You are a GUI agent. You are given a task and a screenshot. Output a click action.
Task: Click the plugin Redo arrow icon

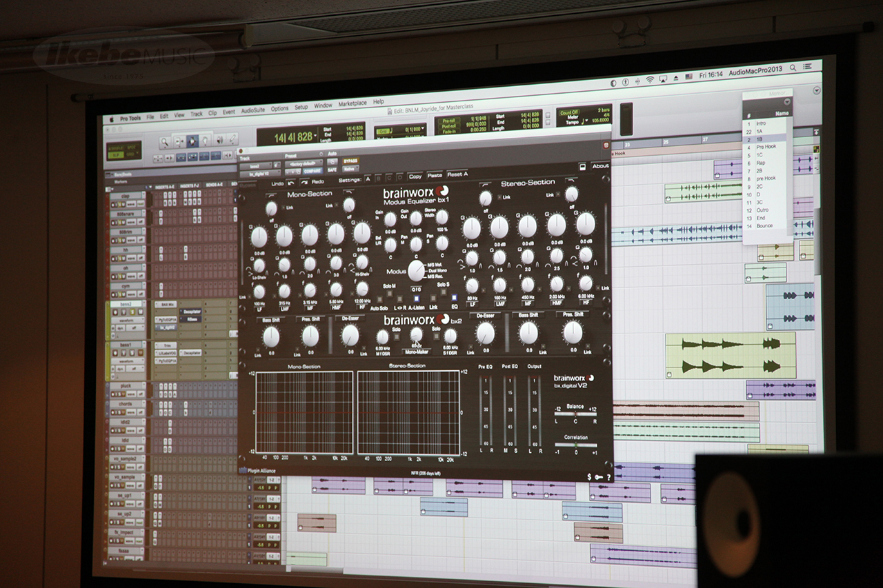point(304,182)
